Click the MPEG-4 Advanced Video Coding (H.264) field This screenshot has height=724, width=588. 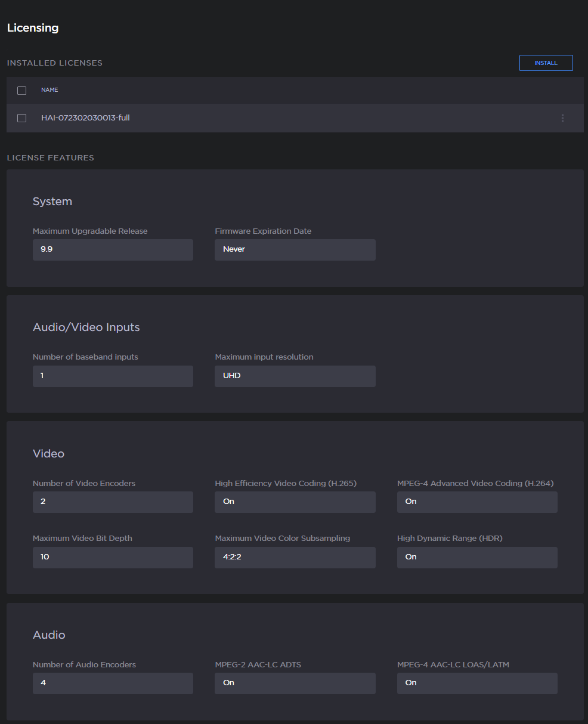point(477,502)
